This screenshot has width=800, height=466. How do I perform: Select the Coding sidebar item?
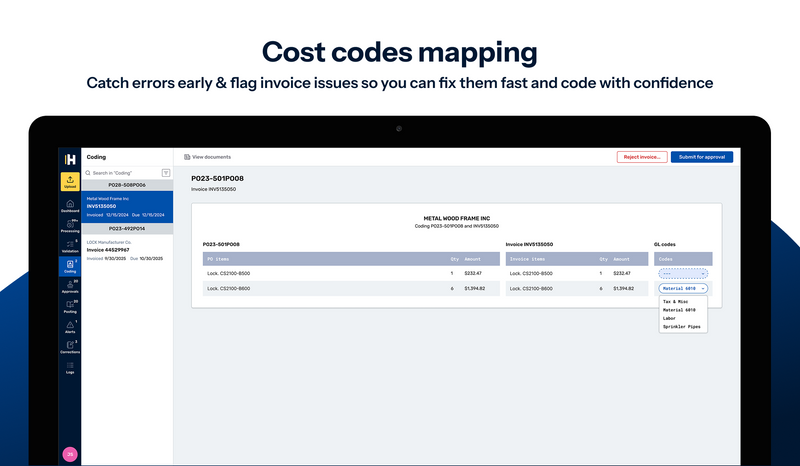click(x=70, y=266)
